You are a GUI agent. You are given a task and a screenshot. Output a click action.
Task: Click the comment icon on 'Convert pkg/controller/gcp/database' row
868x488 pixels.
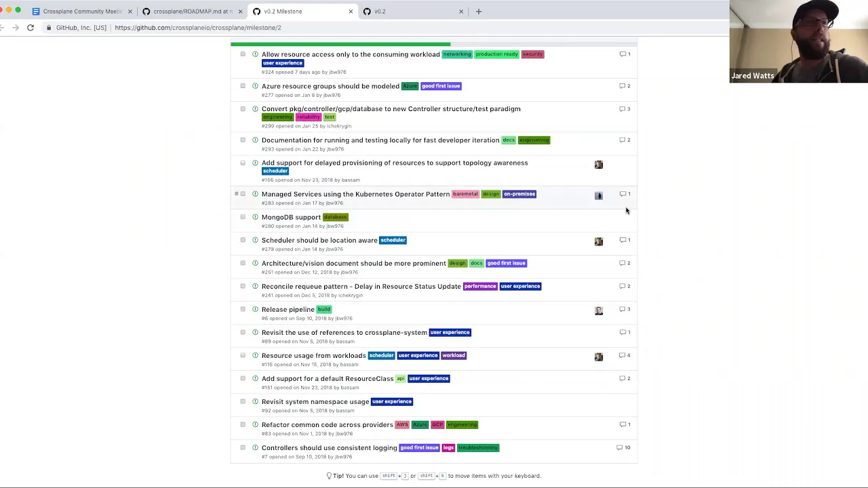click(x=623, y=108)
